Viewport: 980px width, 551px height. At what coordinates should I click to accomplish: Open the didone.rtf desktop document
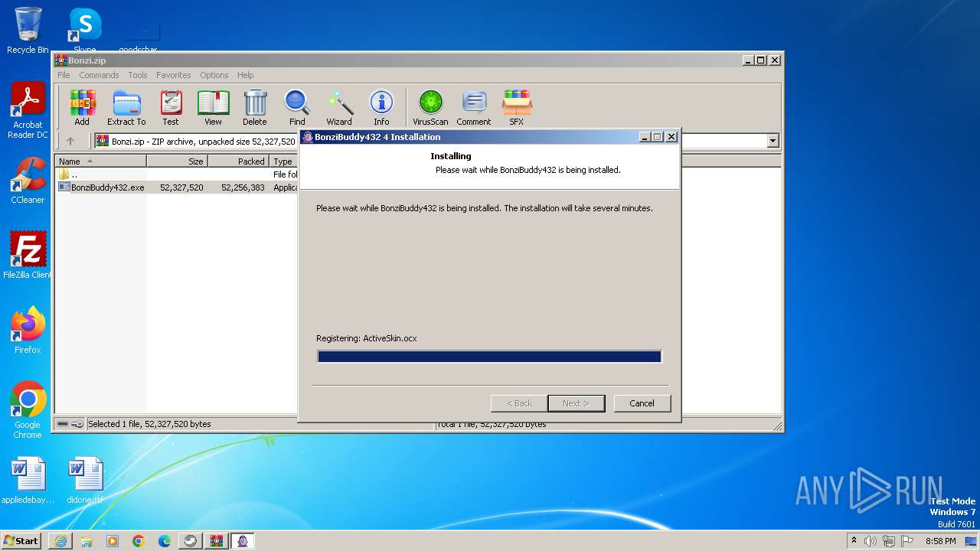(85, 481)
